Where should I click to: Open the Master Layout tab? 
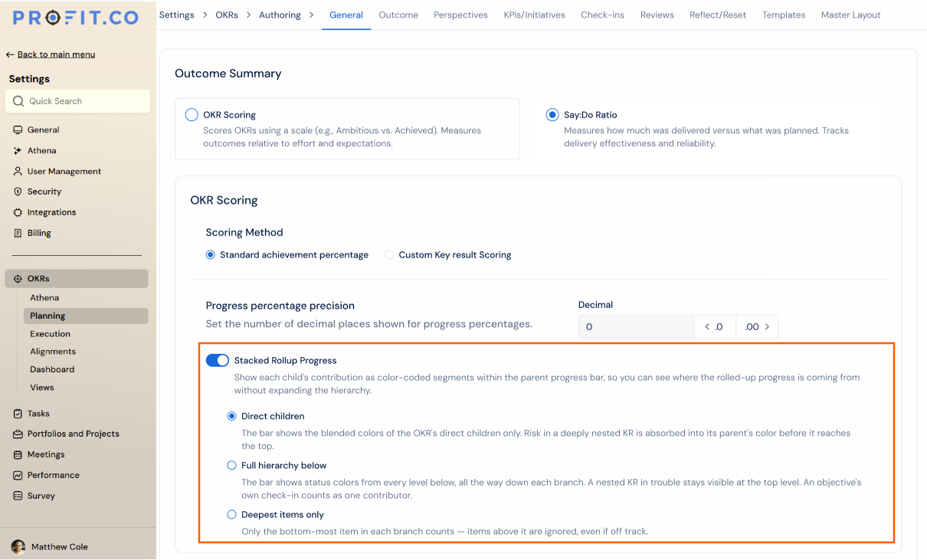point(850,15)
